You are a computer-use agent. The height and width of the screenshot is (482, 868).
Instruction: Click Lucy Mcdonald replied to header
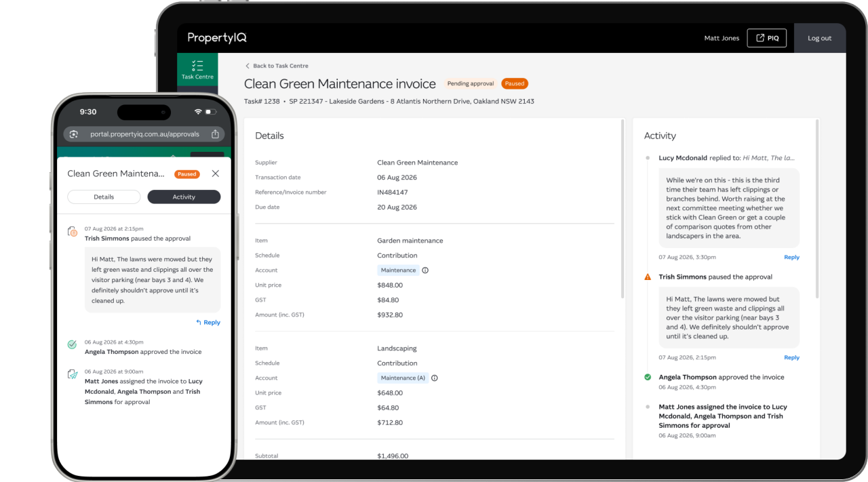tap(726, 158)
